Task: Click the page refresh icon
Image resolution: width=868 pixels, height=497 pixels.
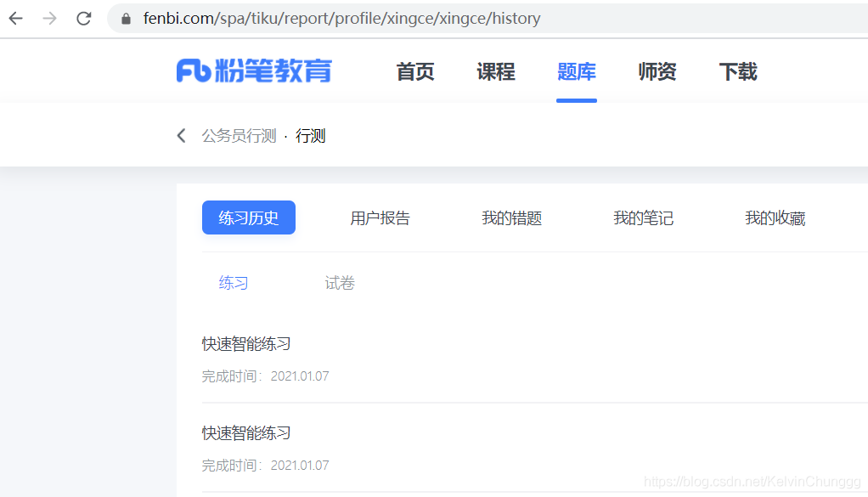Action: pyautogui.click(x=82, y=18)
